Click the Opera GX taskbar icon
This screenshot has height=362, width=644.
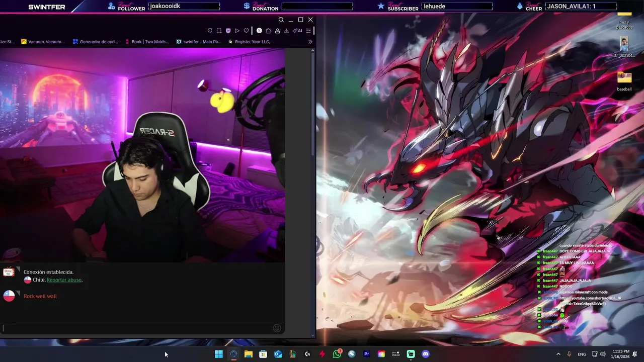(233, 354)
